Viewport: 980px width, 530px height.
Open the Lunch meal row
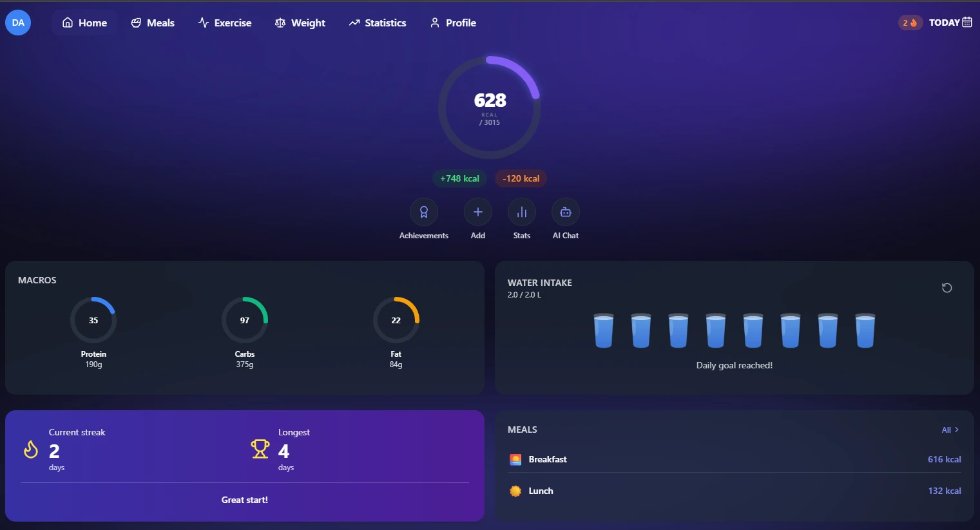point(735,491)
